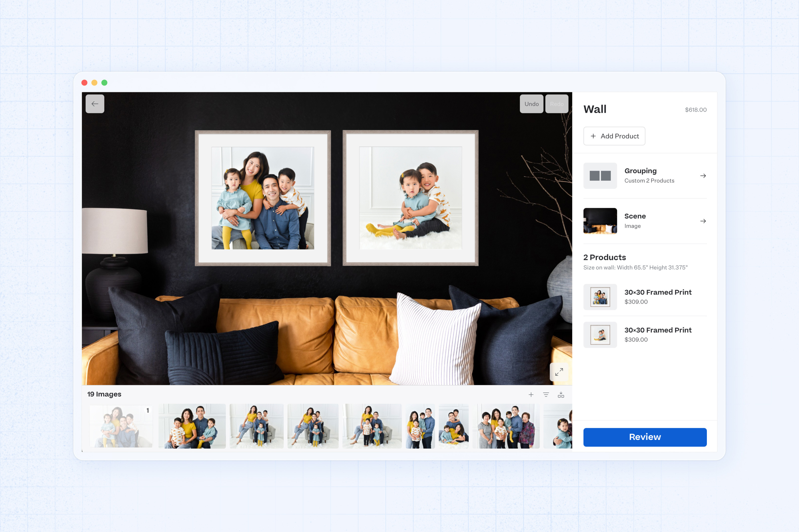This screenshot has width=799, height=532.
Task: Click the Scene preview icon in the sidebar
Action: point(600,221)
